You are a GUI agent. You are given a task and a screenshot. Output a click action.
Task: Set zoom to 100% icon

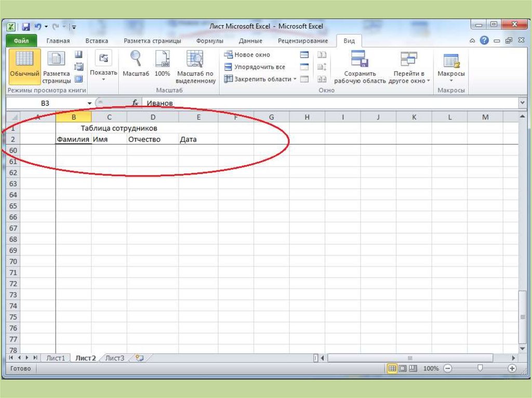(162, 64)
